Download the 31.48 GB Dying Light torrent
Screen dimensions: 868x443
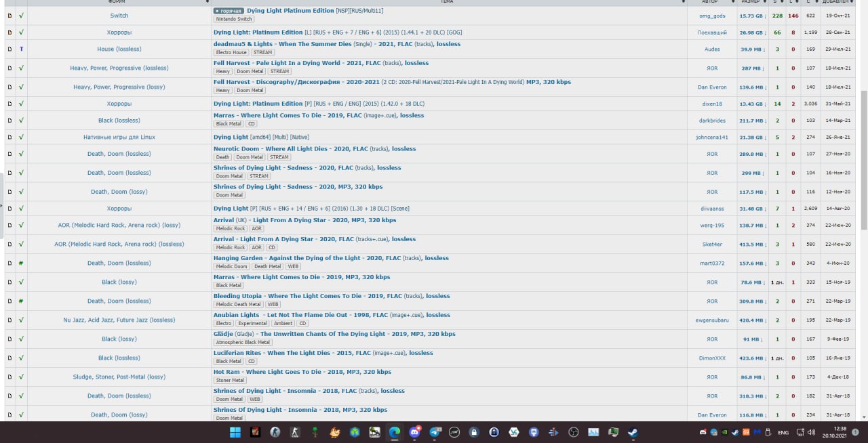753,208
